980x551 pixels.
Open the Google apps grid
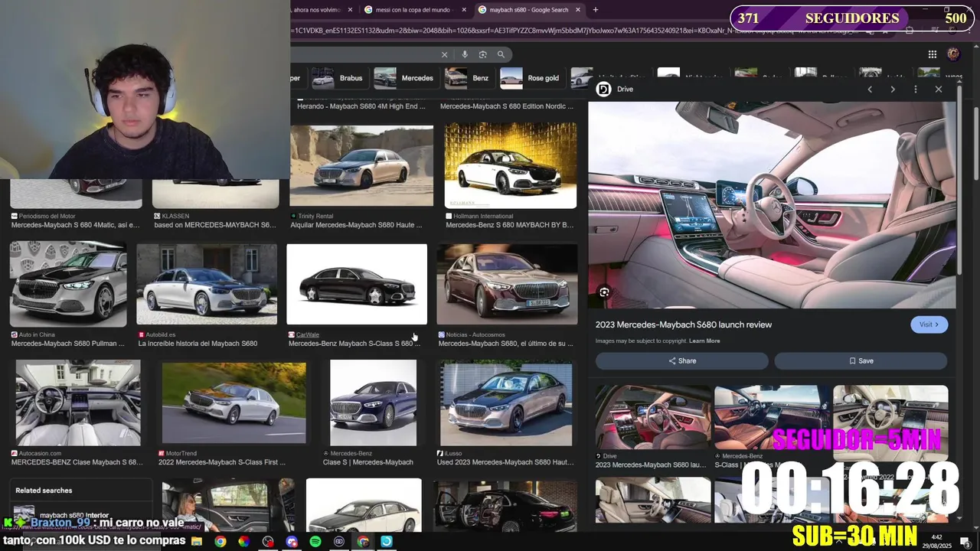pyautogui.click(x=932, y=54)
